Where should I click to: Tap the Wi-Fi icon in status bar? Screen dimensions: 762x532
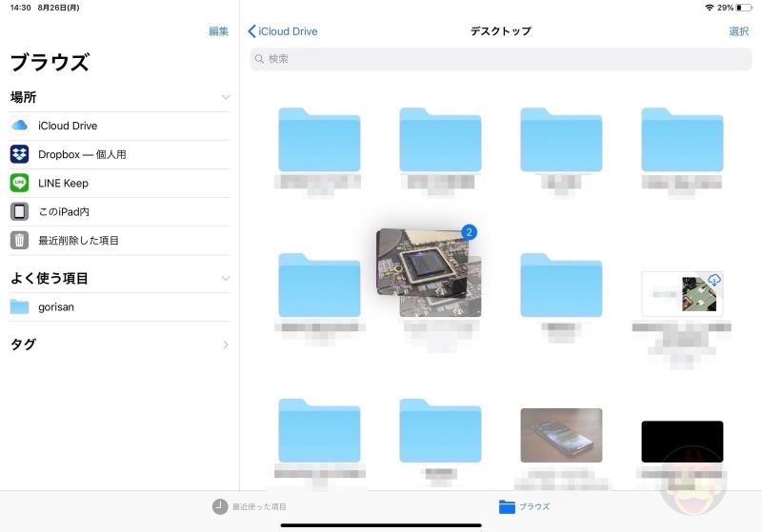coord(710,8)
